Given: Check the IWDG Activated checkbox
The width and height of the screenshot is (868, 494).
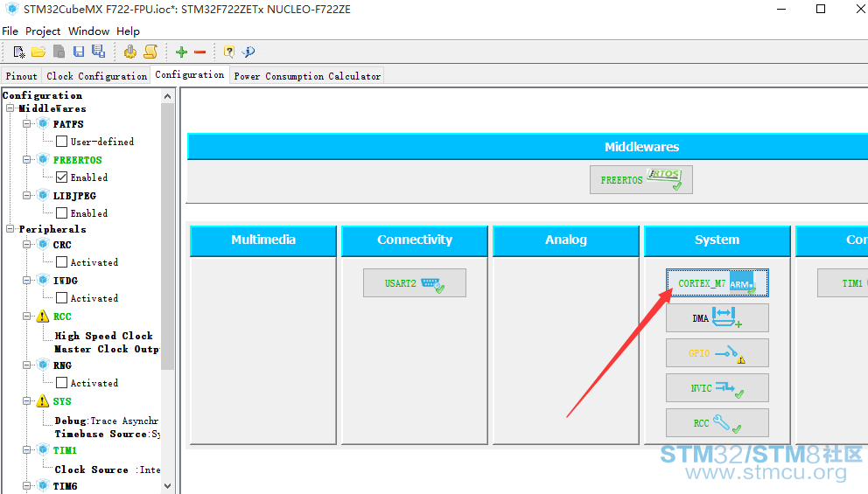Looking at the screenshot, I should coord(62,298).
